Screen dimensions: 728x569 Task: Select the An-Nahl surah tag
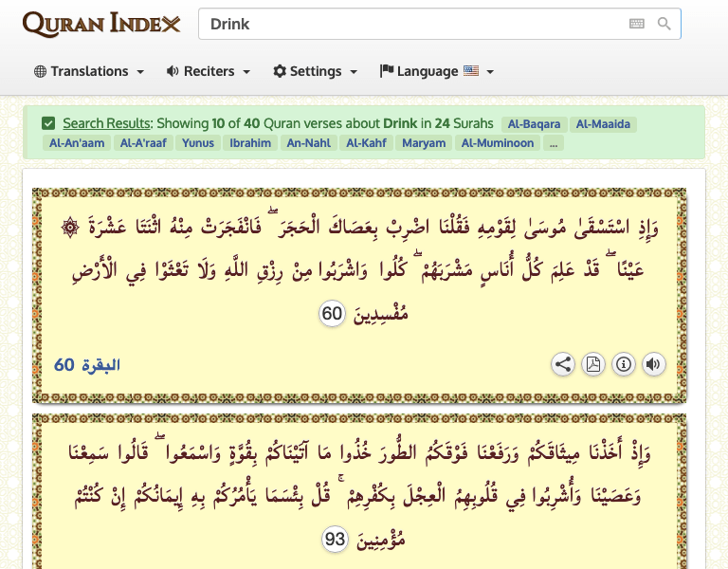point(309,143)
